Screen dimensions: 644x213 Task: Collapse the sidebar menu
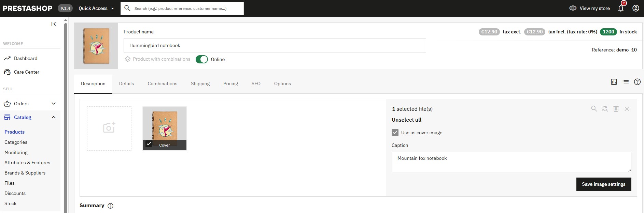pos(54,24)
